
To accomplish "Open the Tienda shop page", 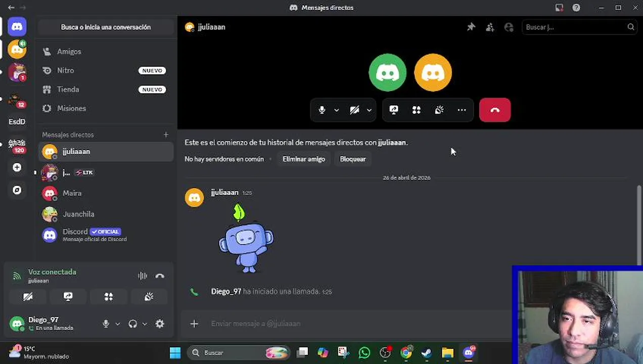I will pyautogui.click(x=106, y=89).
